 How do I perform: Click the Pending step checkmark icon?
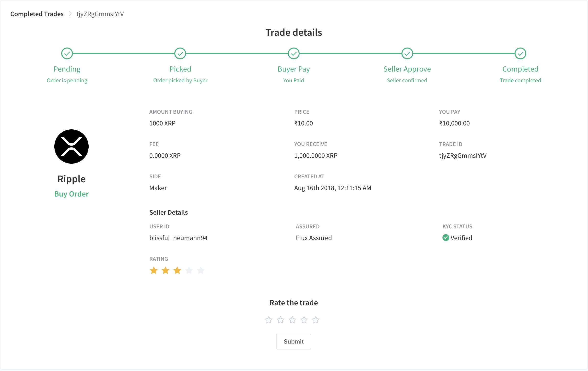click(x=67, y=53)
